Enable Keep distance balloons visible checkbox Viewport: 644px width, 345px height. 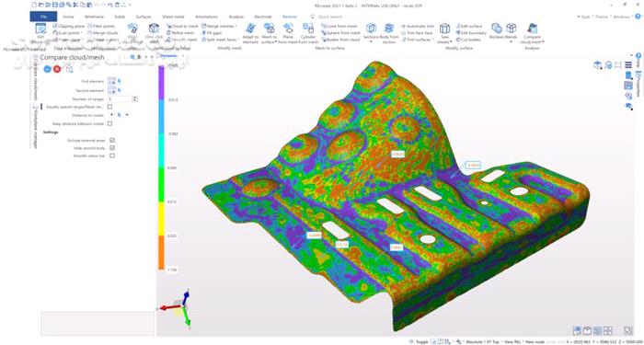pos(109,123)
